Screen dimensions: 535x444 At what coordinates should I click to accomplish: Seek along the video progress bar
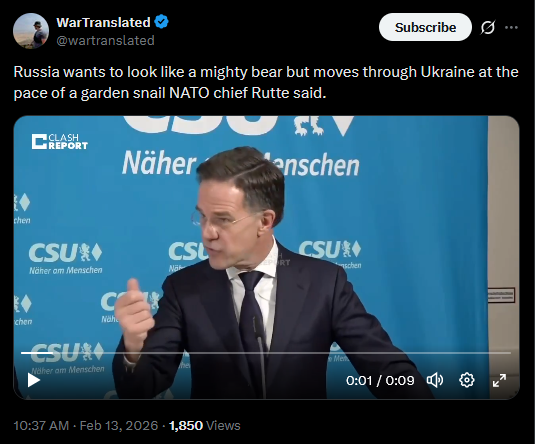(266, 353)
